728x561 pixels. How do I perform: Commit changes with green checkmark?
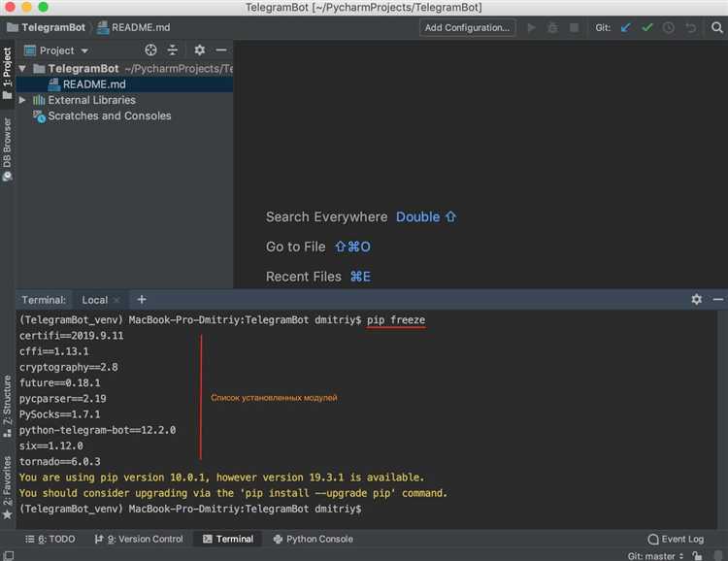(x=646, y=28)
